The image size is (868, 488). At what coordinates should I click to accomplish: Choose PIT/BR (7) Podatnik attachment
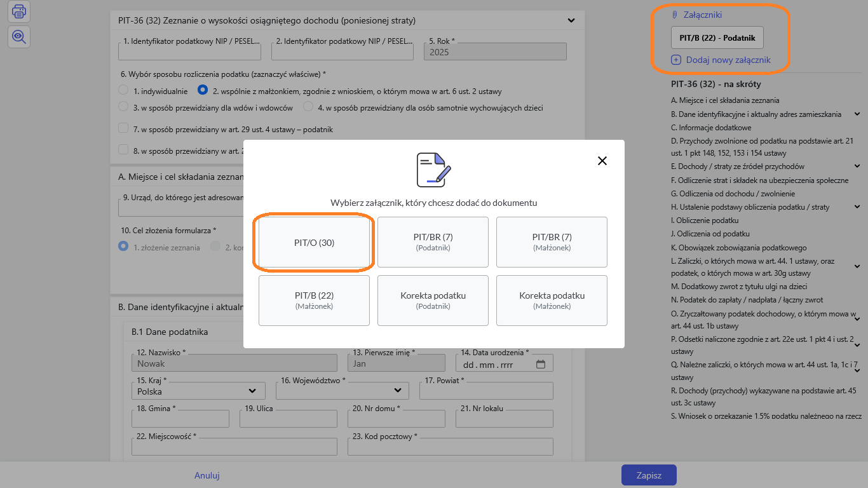tap(433, 242)
